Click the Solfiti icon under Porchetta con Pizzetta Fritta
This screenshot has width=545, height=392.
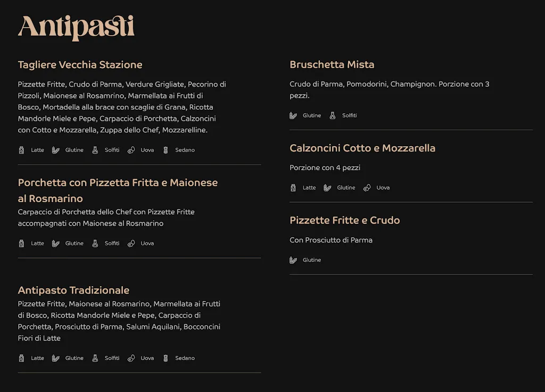pos(95,244)
